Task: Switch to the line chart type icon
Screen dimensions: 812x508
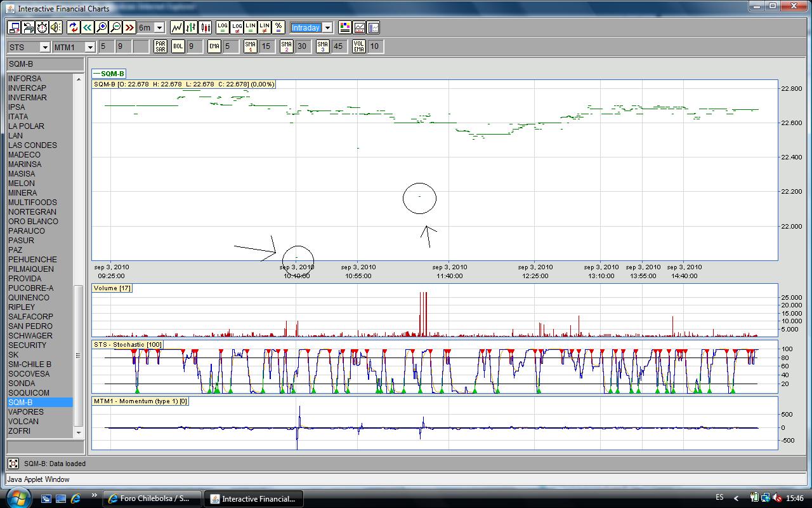Action: [177, 27]
